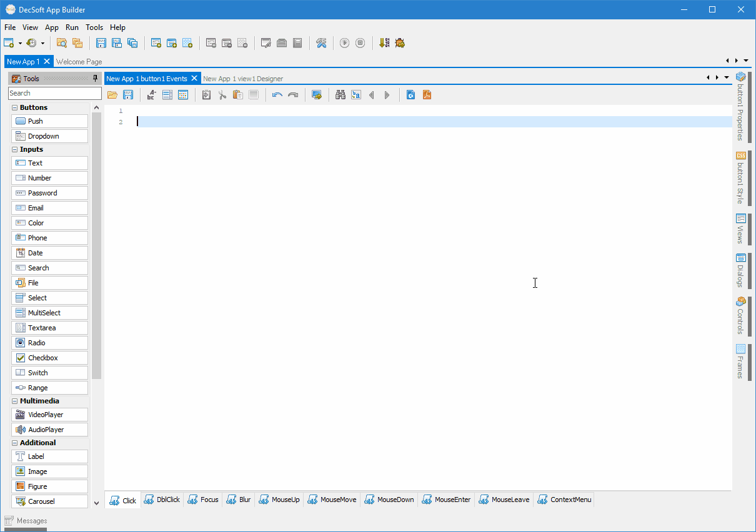Click the Undo arrow icon
Viewport: 756px width, 532px height.
point(277,95)
